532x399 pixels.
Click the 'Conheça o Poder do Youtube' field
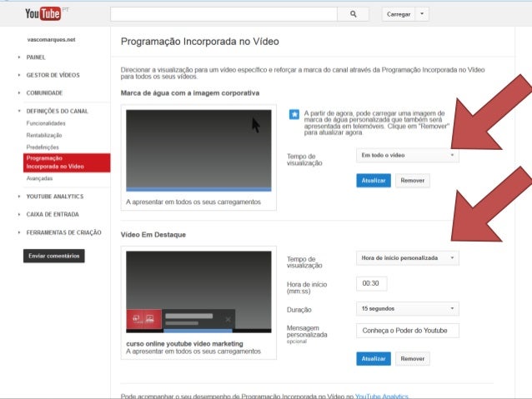point(408,331)
